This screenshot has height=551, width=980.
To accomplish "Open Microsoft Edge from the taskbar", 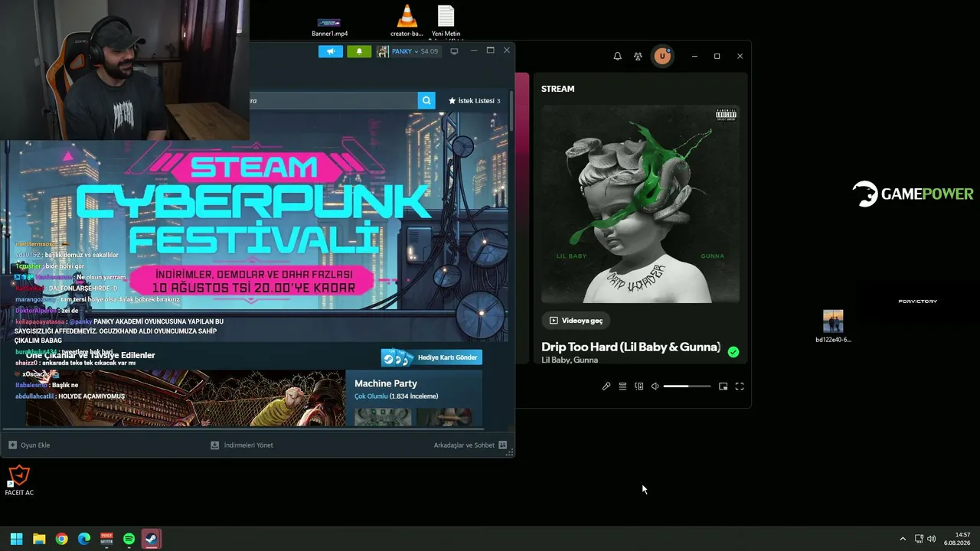I will 84,539.
